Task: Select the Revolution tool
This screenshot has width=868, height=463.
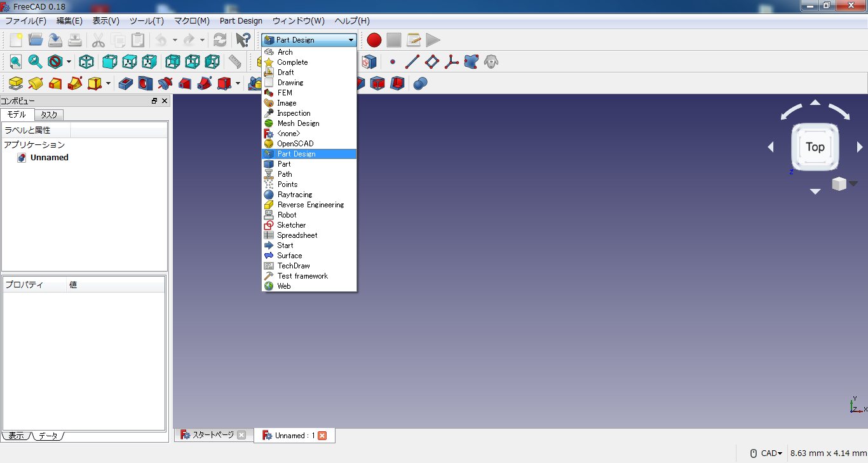Action: (36, 83)
